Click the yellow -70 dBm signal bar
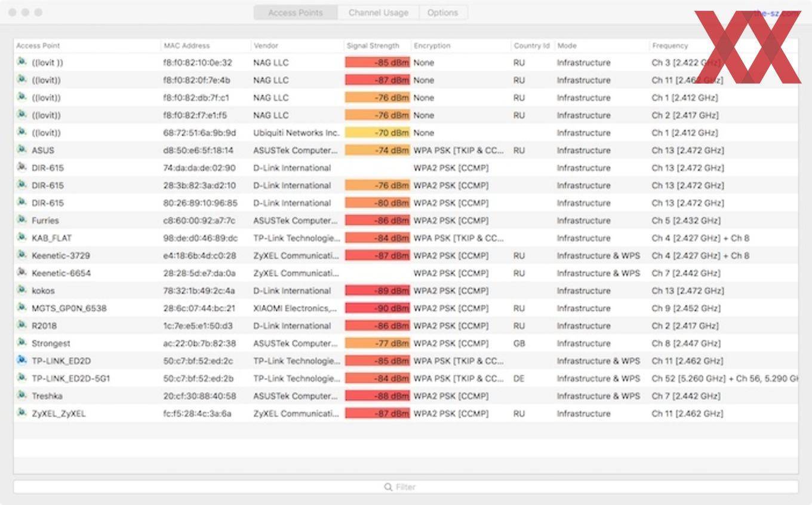 (377, 133)
